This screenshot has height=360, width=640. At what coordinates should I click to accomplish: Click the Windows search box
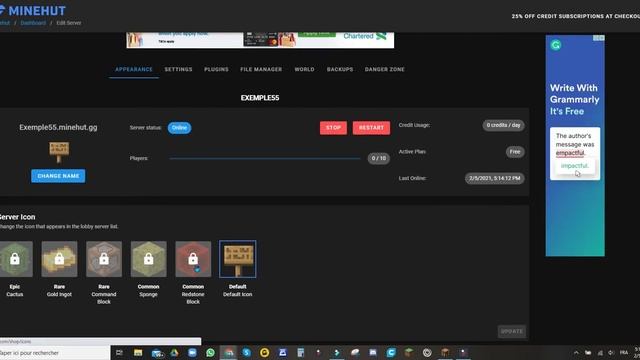(55, 353)
